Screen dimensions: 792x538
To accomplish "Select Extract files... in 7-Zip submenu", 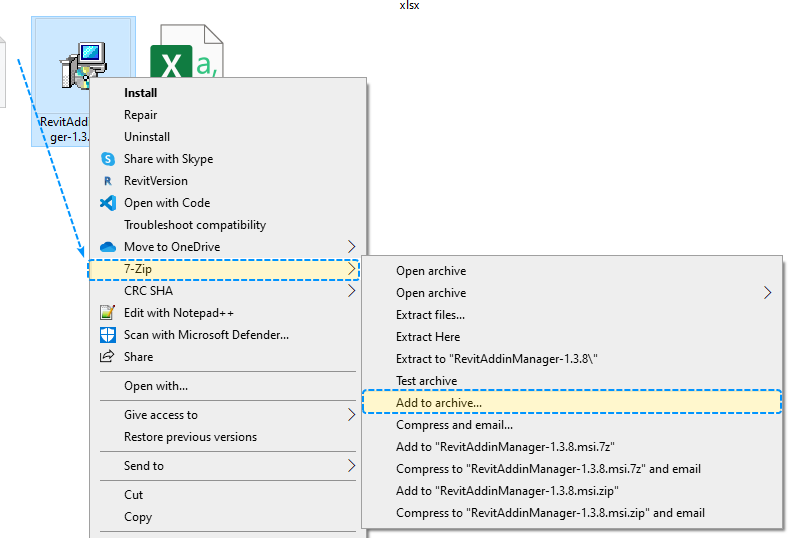I will [572, 315].
